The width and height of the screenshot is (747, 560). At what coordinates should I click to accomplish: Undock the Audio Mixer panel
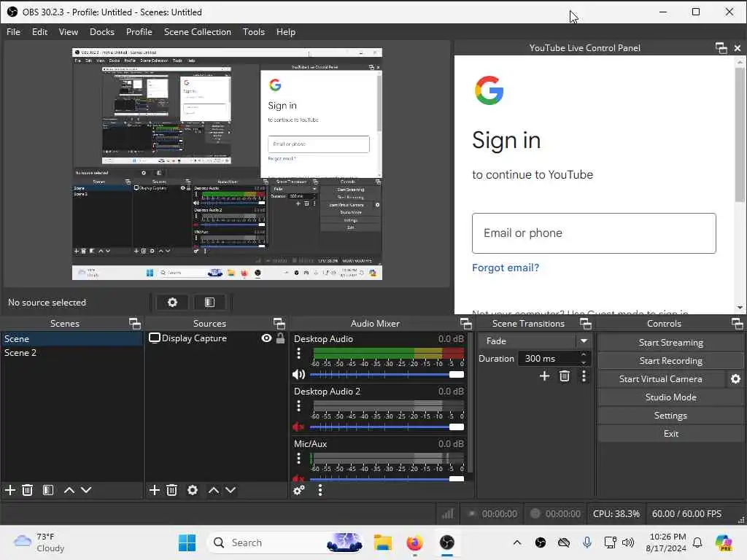coord(466,324)
